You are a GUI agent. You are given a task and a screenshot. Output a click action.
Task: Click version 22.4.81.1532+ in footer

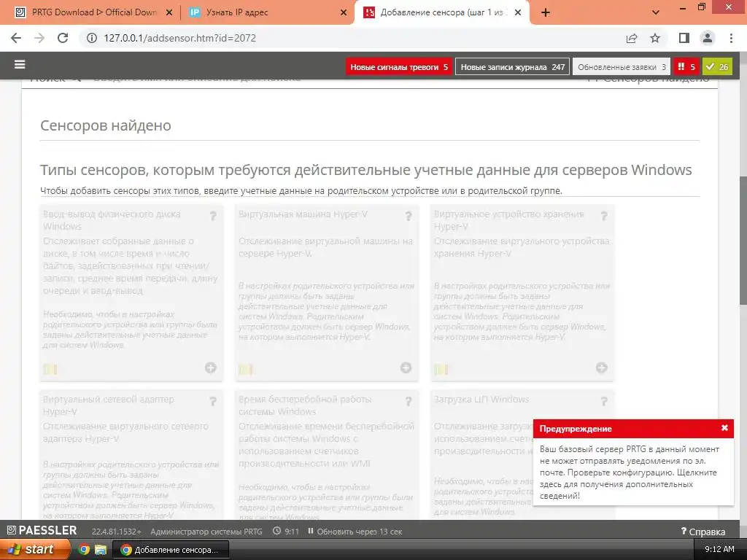click(x=116, y=532)
